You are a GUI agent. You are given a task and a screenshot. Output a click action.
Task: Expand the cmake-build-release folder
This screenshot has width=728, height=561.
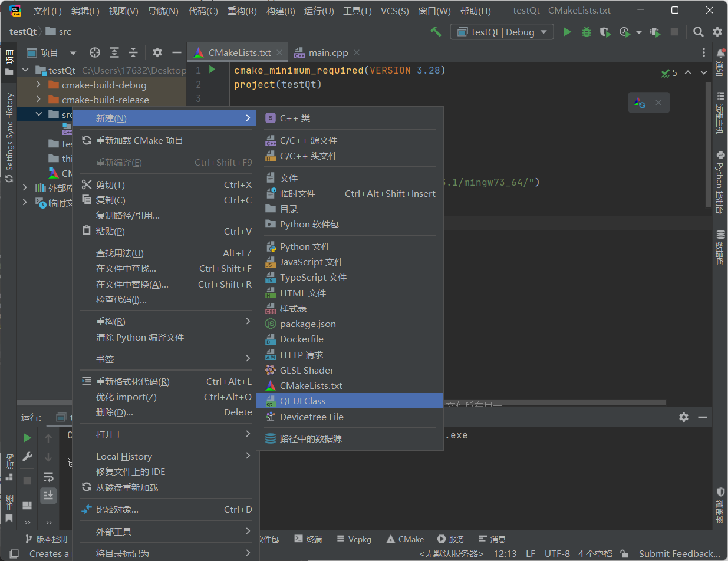[x=39, y=100]
